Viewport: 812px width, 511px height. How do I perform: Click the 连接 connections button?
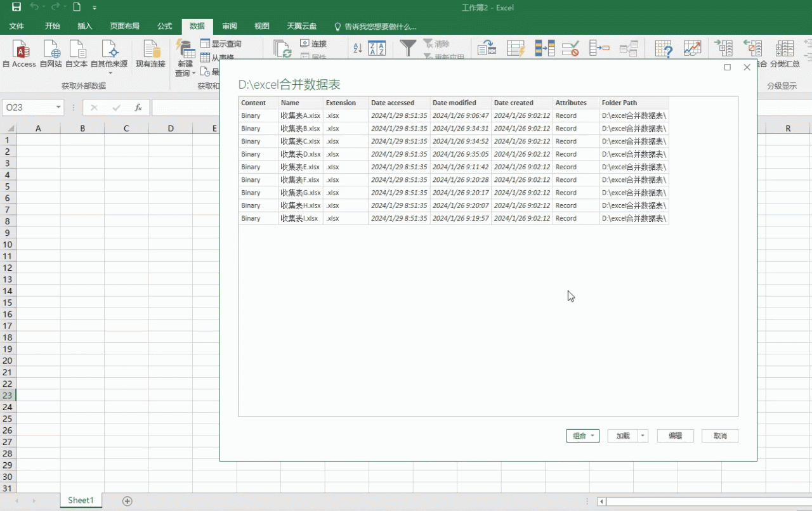[x=313, y=44]
